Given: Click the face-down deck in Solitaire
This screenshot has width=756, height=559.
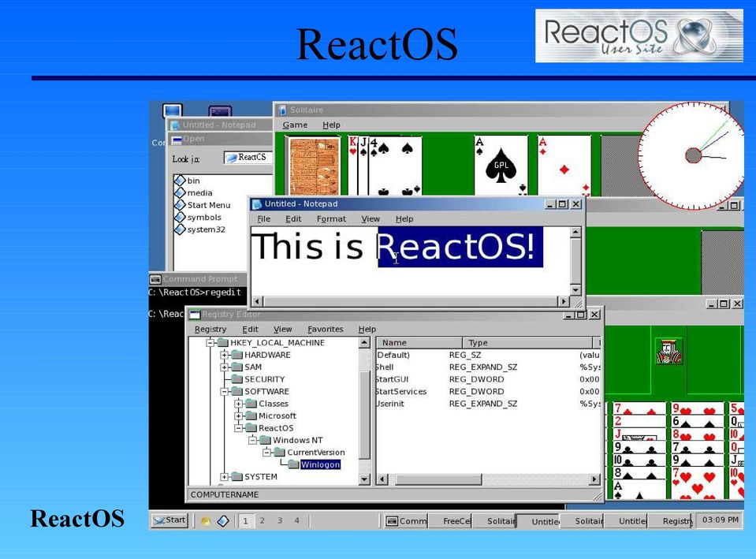Looking at the screenshot, I should [315, 166].
